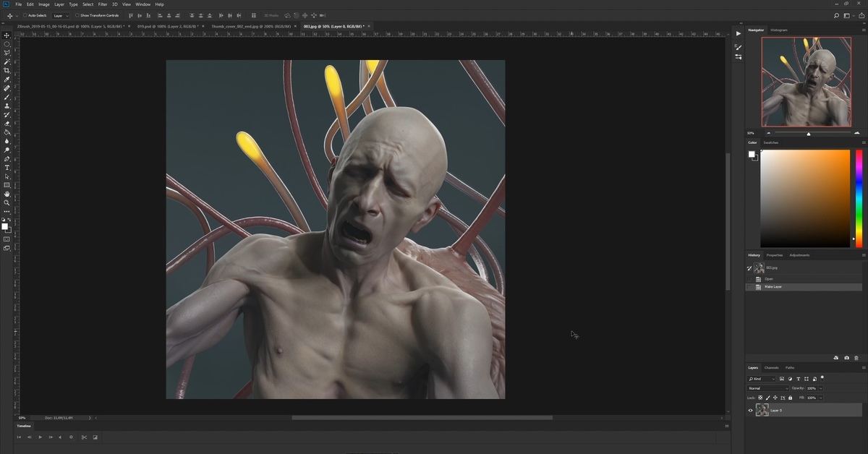This screenshot has height=454, width=868.
Task: Create new snapshot with camera icon
Action: (846, 358)
